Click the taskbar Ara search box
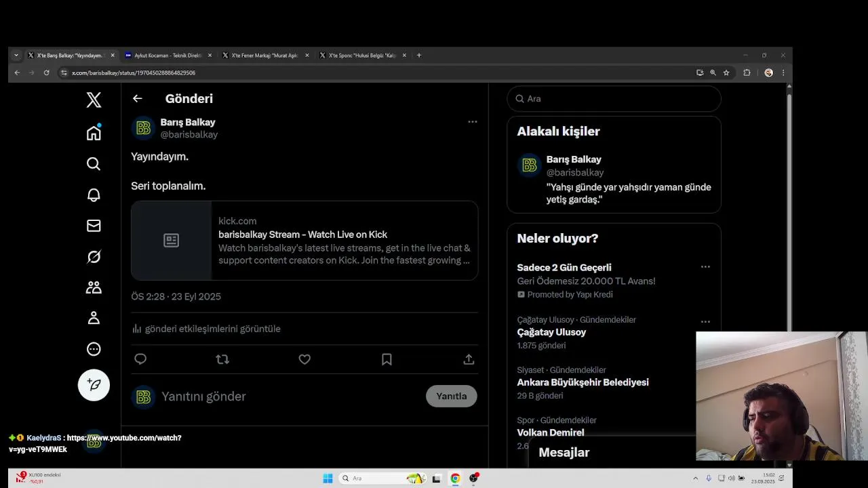868x488 pixels. click(383, 479)
